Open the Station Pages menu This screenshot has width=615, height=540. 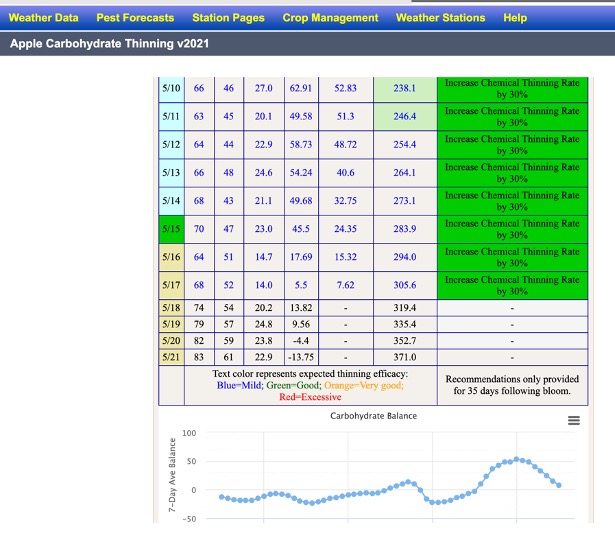coord(228,18)
